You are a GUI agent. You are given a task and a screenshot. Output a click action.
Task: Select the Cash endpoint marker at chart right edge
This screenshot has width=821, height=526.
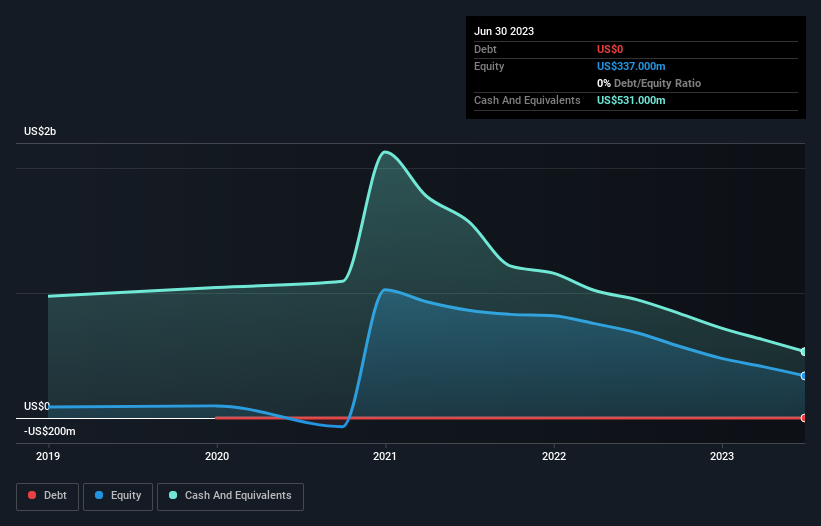pos(803,352)
